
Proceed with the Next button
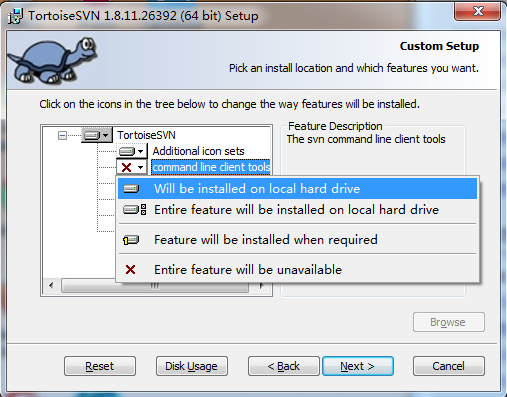[358, 366]
